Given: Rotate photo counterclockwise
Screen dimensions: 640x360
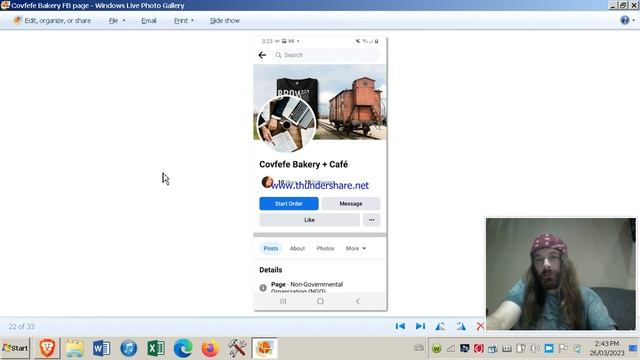Looking at the screenshot, I should [x=440, y=326].
